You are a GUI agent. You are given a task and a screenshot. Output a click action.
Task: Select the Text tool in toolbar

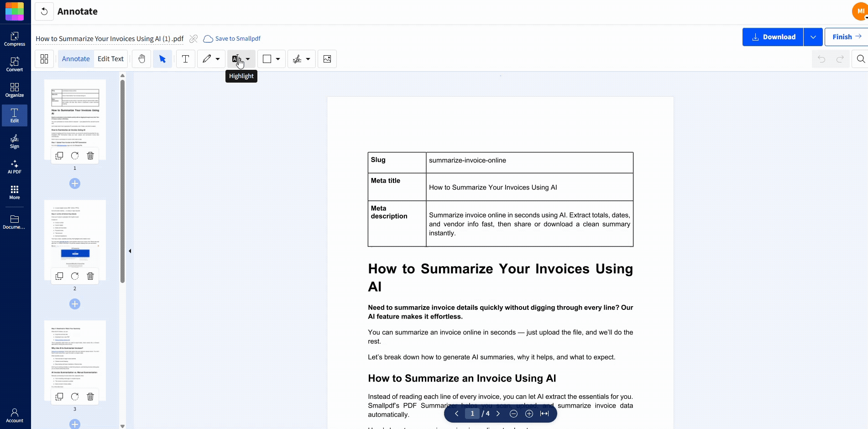tap(185, 59)
